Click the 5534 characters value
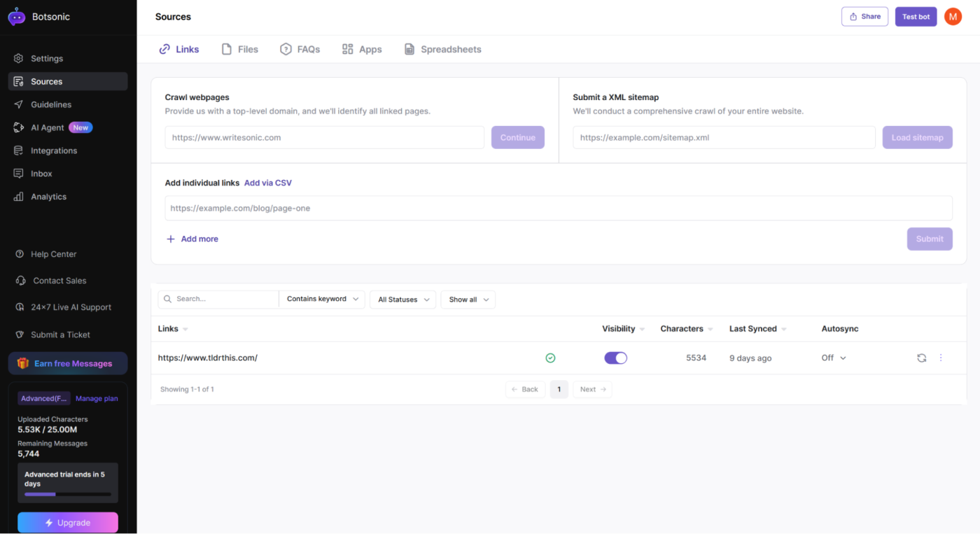This screenshot has width=980, height=534. pos(696,358)
